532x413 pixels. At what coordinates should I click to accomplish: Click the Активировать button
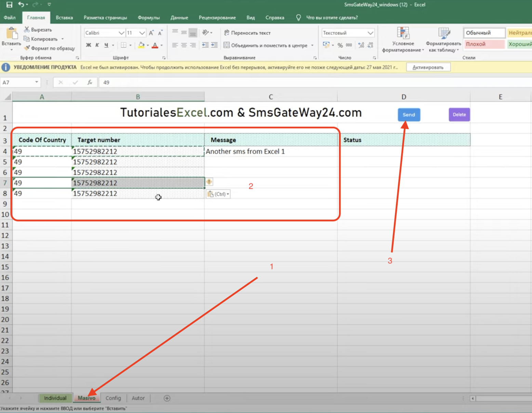click(x=428, y=67)
